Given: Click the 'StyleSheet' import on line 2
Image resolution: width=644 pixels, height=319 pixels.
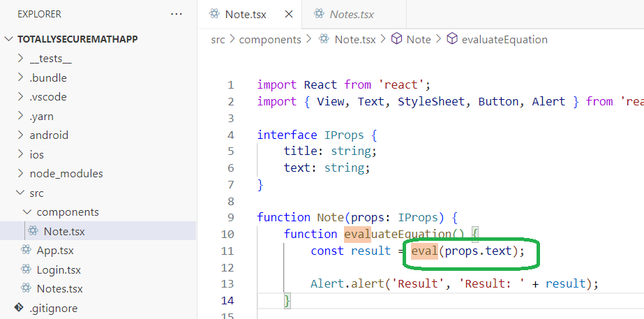Looking at the screenshot, I should [432, 101].
